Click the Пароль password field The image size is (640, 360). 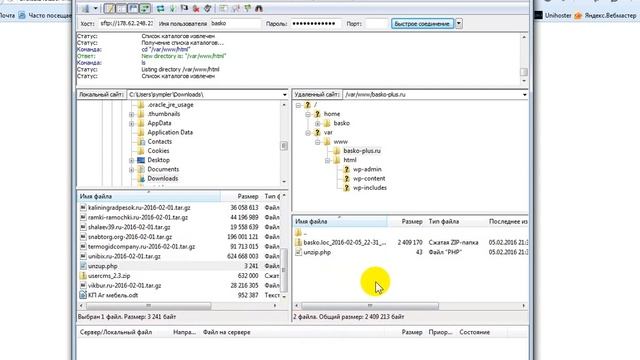click(316, 24)
